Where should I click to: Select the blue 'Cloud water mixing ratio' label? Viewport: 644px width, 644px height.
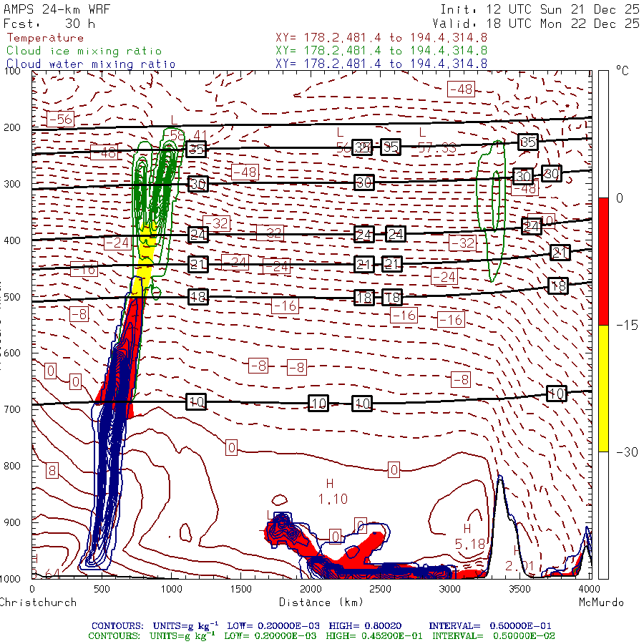coord(91,64)
